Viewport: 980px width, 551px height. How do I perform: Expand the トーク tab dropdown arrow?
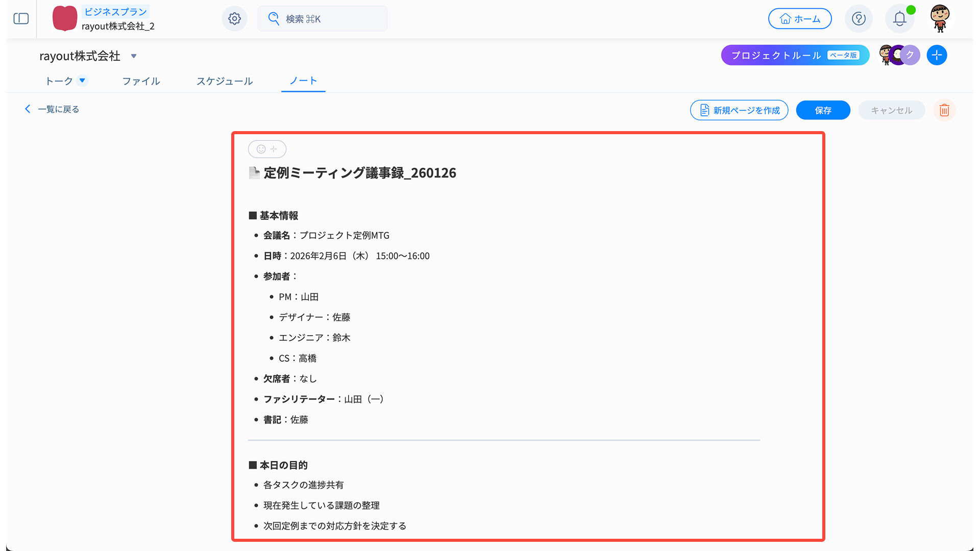(82, 81)
